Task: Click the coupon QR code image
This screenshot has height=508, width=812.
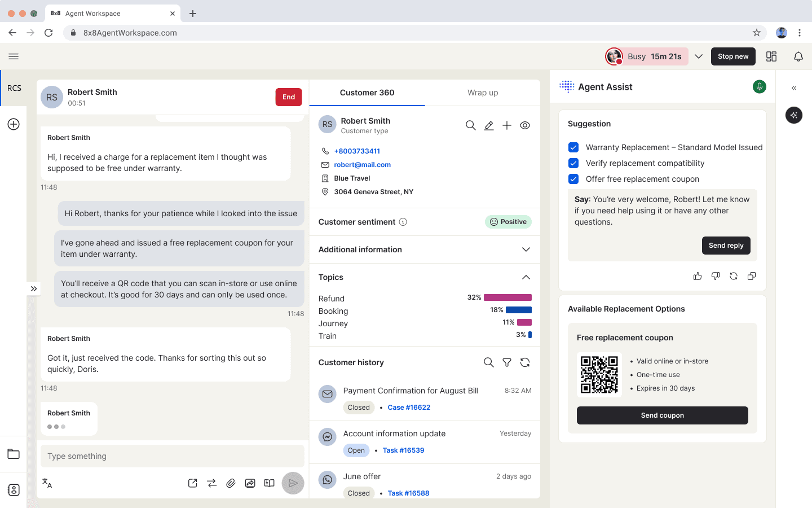Action: point(599,375)
